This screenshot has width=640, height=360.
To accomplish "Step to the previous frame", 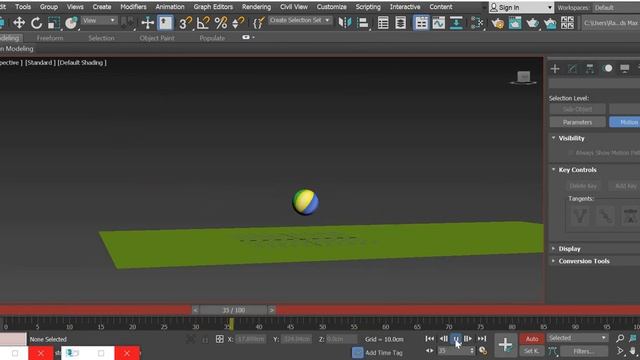I will [x=443, y=339].
